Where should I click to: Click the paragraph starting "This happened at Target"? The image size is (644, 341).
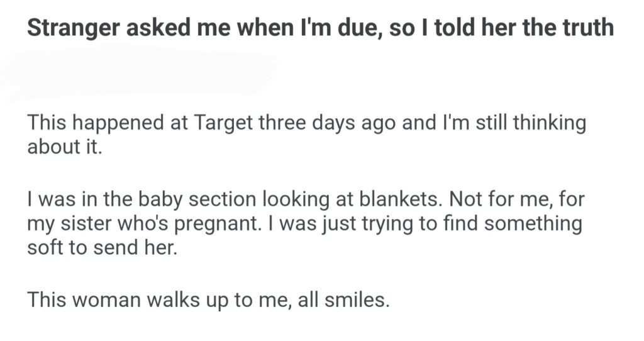coord(306,135)
